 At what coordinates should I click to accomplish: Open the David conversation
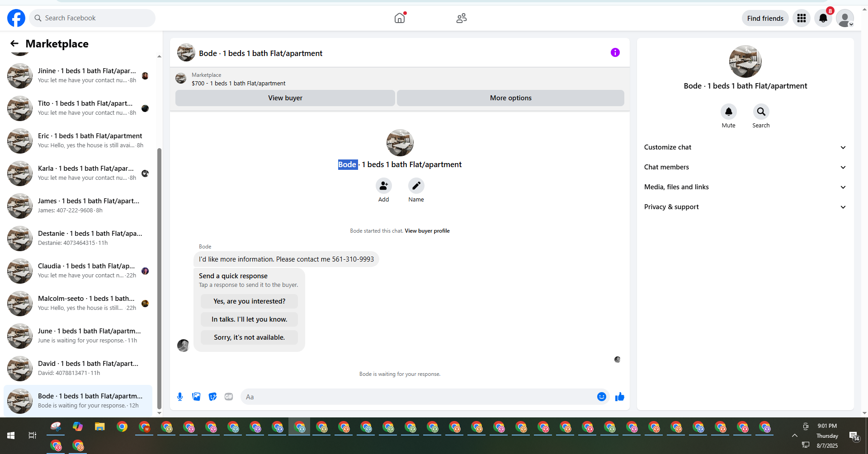point(78,368)
